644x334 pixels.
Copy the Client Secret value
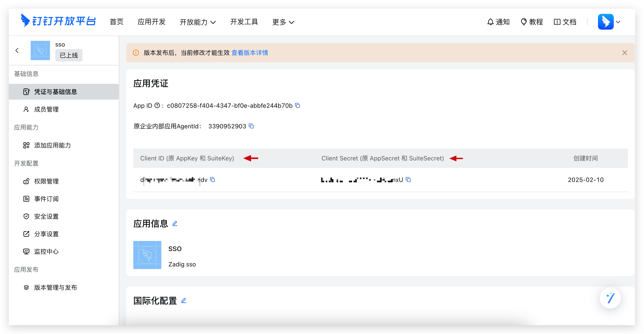408,180
